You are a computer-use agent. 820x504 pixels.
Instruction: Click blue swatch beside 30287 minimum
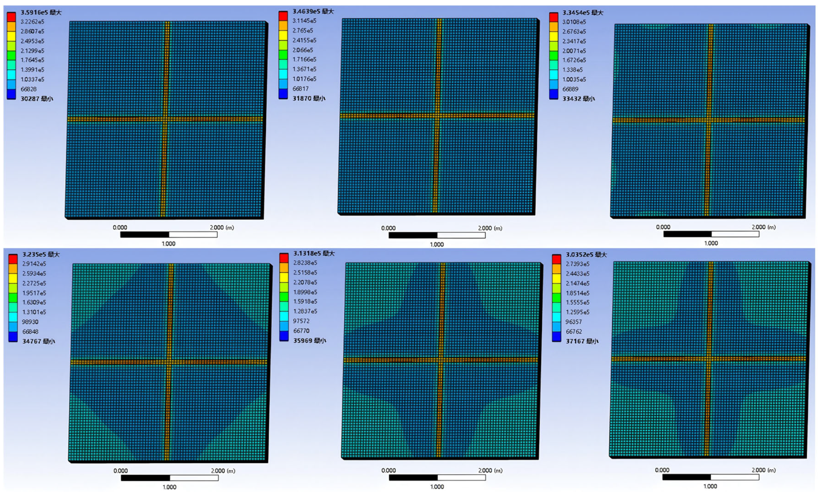pos(12,94)
